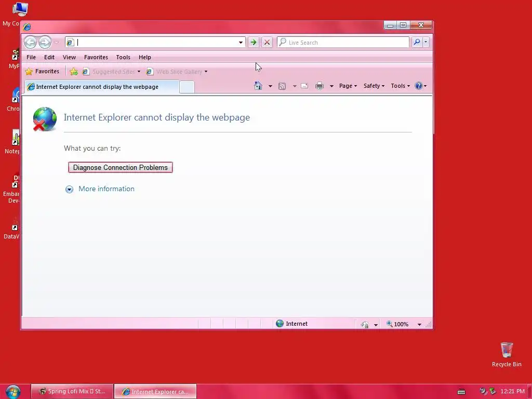Expand the address bar history dropdown
The image size is (532, 399).
tap(241, 43)
